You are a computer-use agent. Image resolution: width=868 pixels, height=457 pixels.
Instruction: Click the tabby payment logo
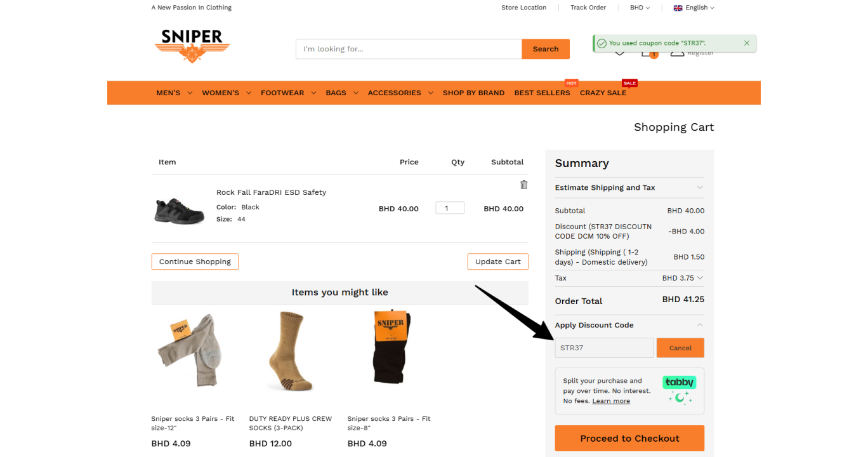(679, 382)
